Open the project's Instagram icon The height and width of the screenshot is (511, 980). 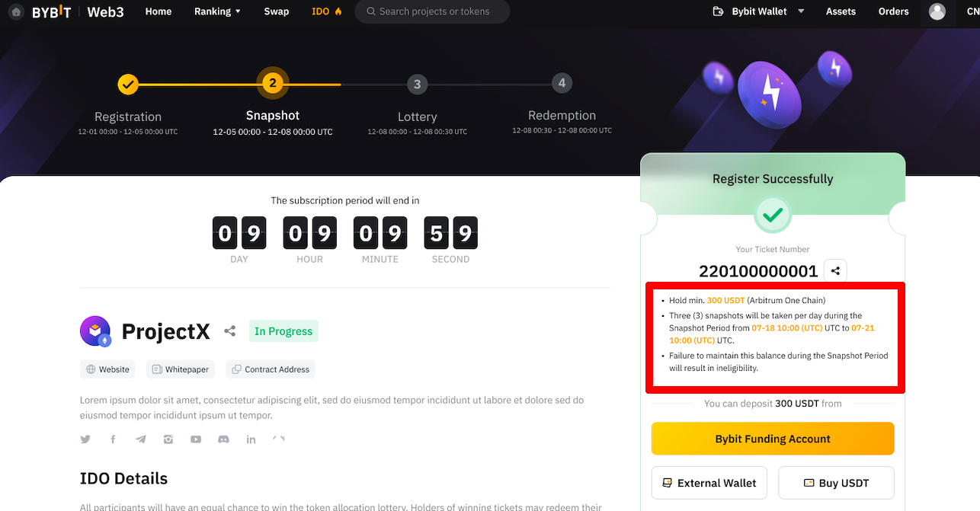168,439
